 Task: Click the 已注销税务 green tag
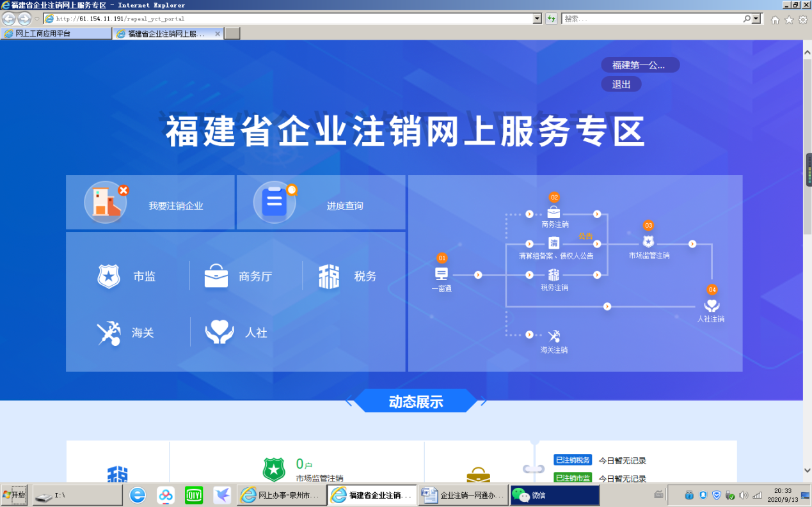coord(573,460)
